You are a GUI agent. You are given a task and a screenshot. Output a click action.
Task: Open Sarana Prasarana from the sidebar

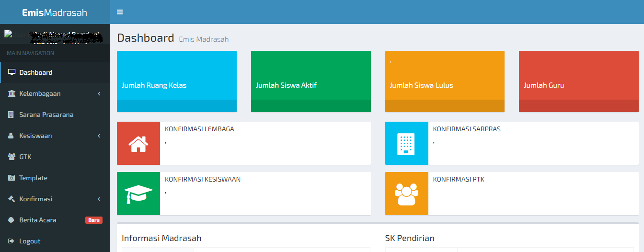click(x=55, y=115)
